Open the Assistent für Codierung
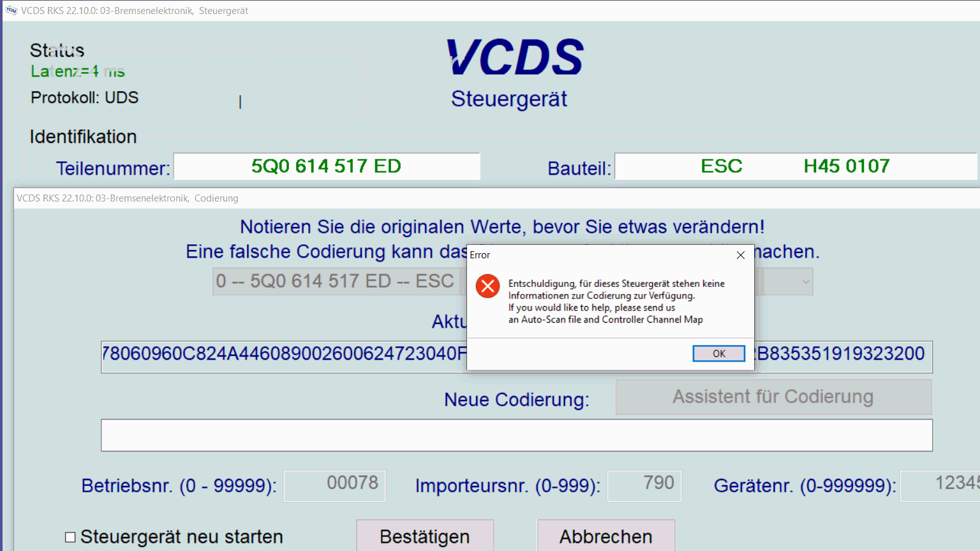 pos(773,397)
